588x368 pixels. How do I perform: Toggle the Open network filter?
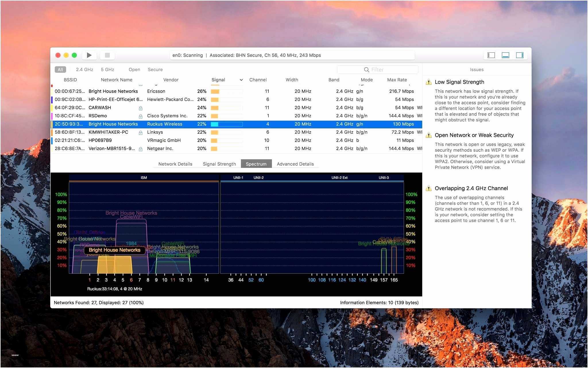pyautogui.click(x=135, y=70)
